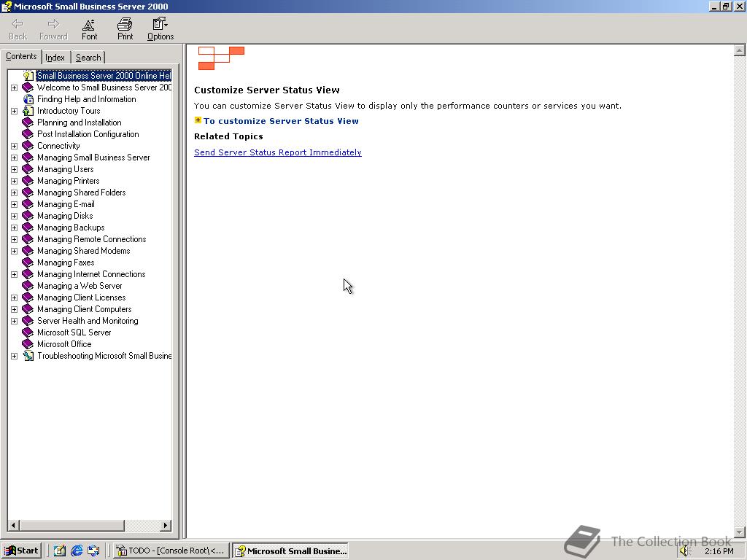Switch to the Search tab
Viewport: 747px width, 560px height.
88,58
